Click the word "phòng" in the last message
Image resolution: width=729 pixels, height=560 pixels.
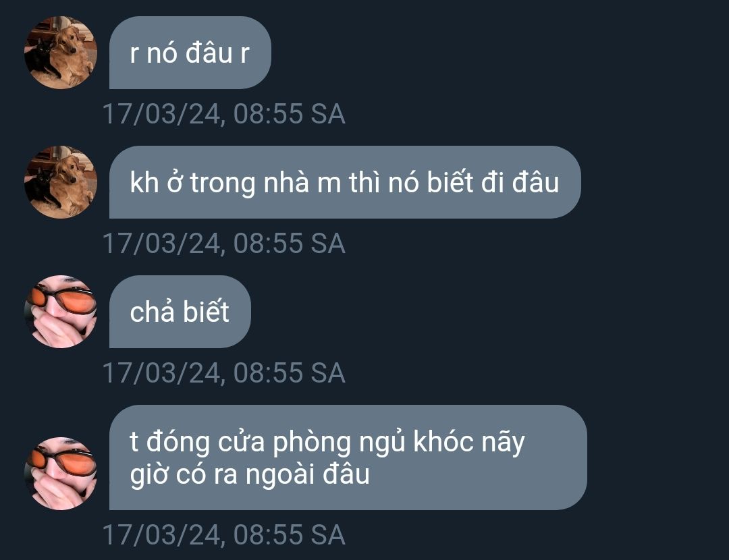pos(311,443)
